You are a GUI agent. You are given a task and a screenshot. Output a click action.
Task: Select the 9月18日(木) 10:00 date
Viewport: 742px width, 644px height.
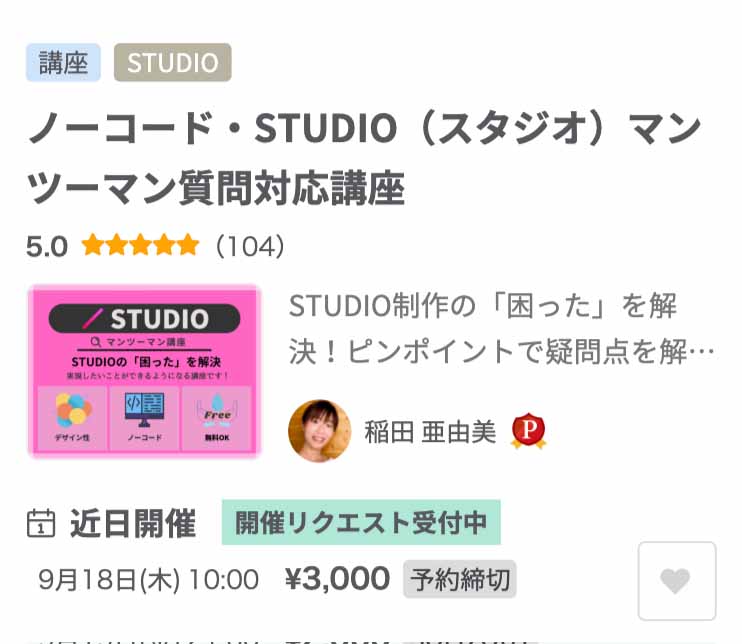click(x=149, y=580)
